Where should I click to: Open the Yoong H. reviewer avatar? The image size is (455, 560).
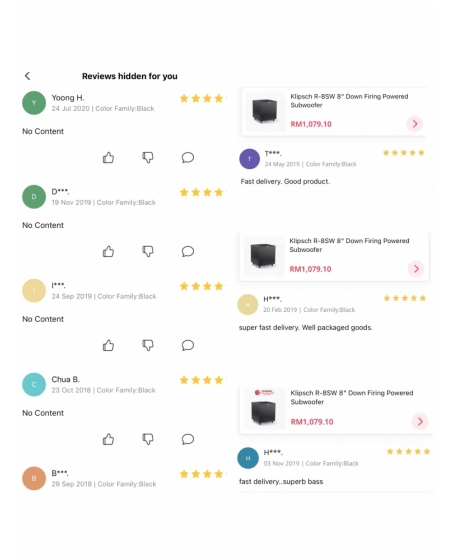point(34,103)
